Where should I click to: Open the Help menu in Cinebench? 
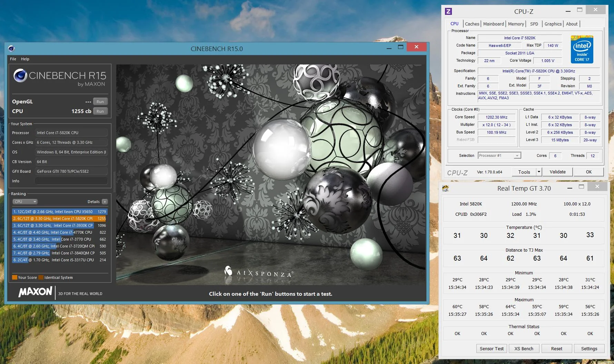click(25, 59)
